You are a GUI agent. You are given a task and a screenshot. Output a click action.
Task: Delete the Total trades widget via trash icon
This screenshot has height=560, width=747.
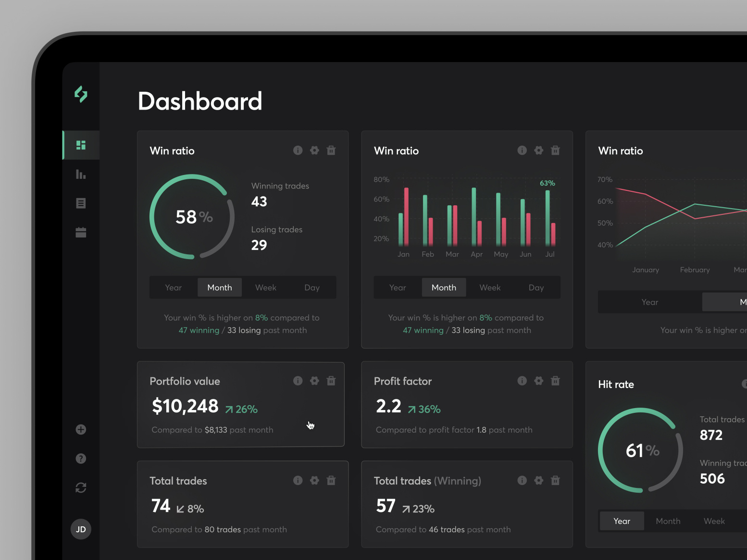point(331,480)
